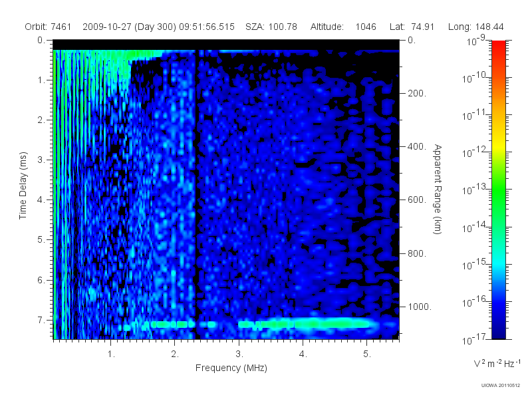Click the dark blue bottom of the color bar
The image size is (532, 399).
tap(498, 331)
